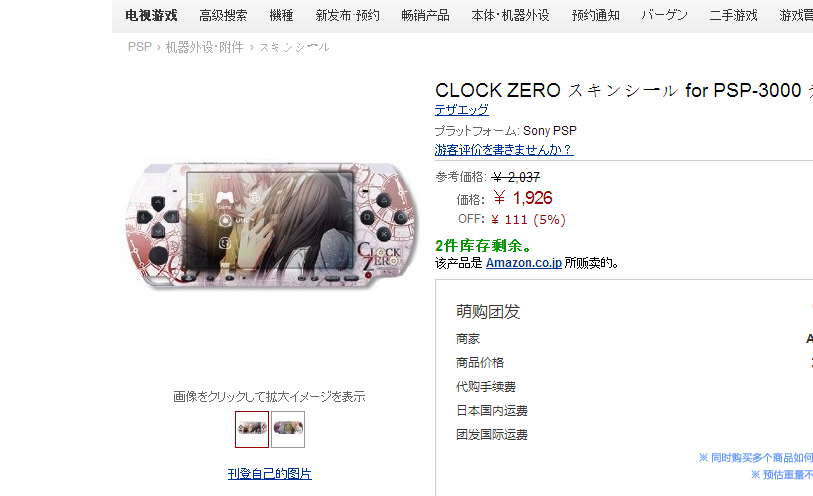Select the second product thumbnail

288,429
